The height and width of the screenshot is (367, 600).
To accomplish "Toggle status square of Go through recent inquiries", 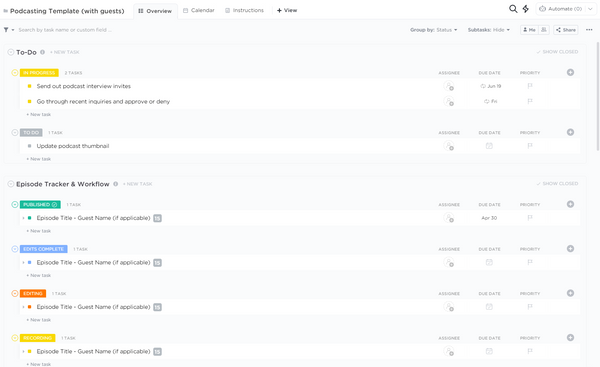I will click(29, 101).
